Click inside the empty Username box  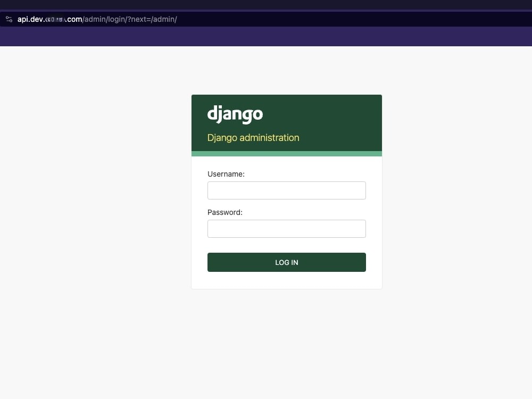(286, 190)
